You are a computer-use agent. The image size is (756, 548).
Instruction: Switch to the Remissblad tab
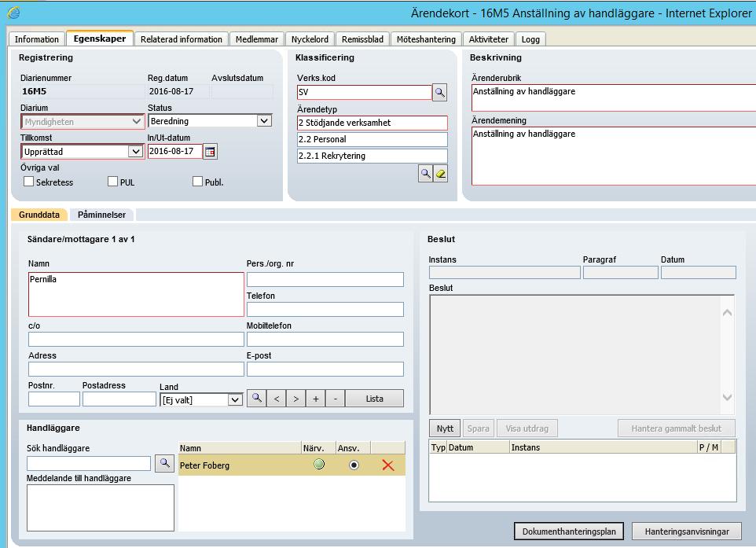pos(362,39)
